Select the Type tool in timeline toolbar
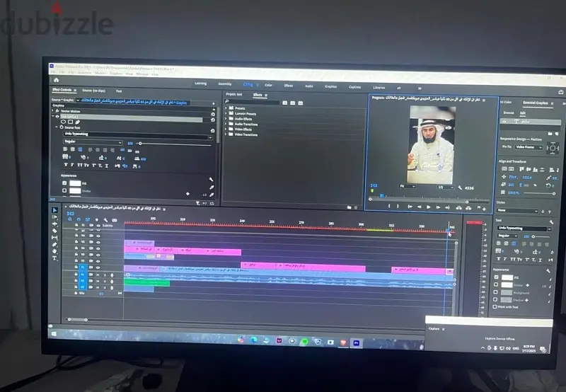Image resolution: width=566 pixels, height=392 pixels. coord(54,258)
